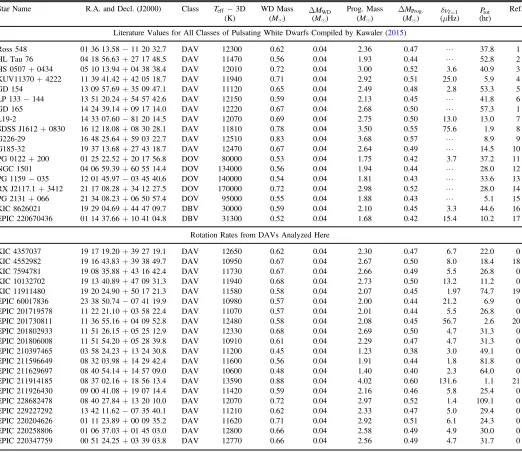
Task: Click the 'KIC 8626021' entry
Action: [x=20, y=209]
